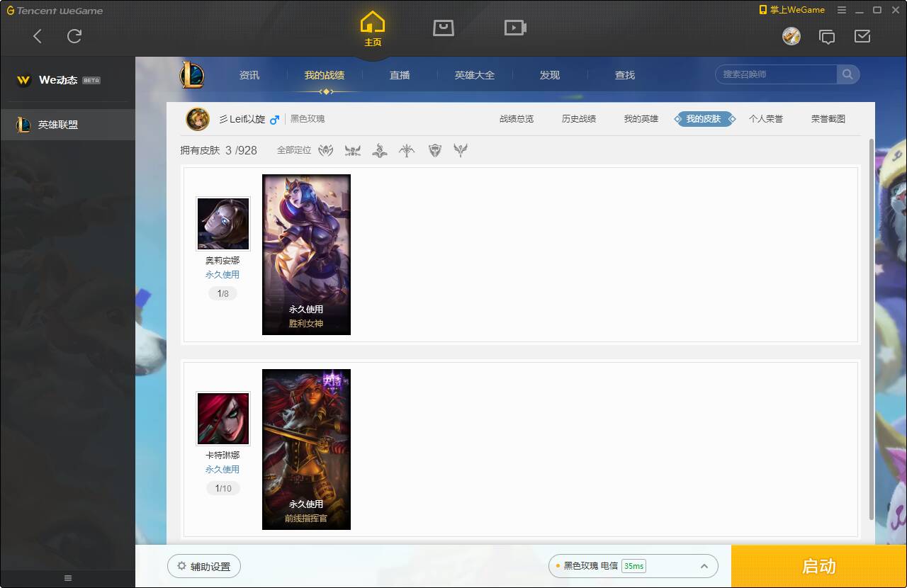Switch to the 历史战绩 tab
This screenshot has height=588, width=907.
pyautogui.click(x=578, y=119)
